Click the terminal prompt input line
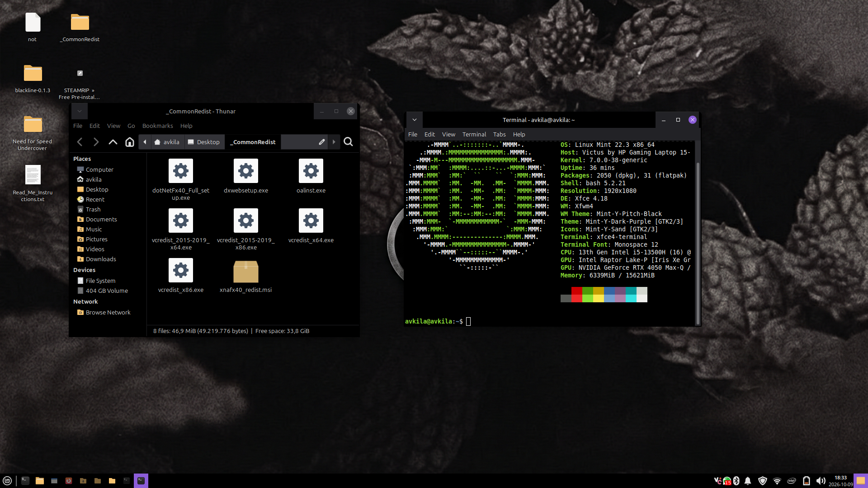This screenshot has width=868, height=488. [549, 321]
